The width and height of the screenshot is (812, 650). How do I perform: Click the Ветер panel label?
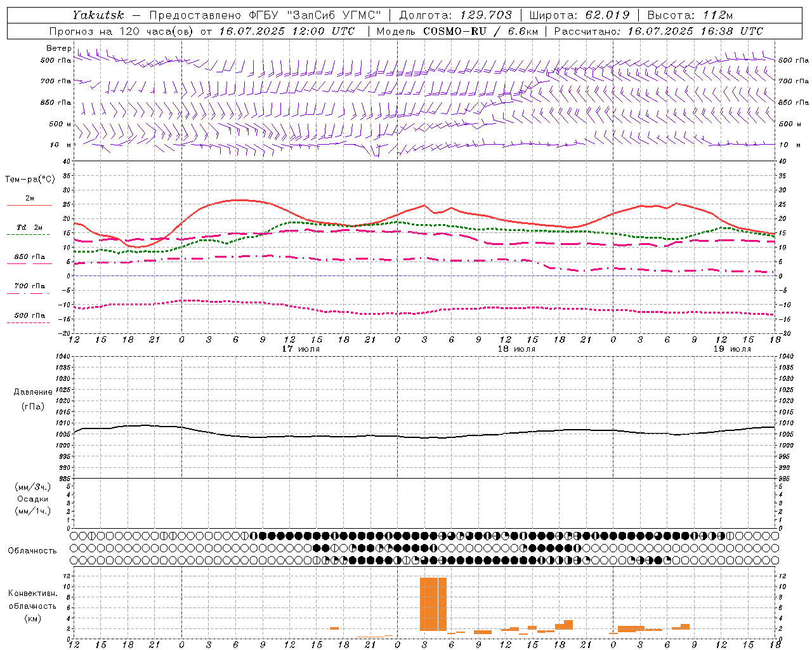[58, 48]
